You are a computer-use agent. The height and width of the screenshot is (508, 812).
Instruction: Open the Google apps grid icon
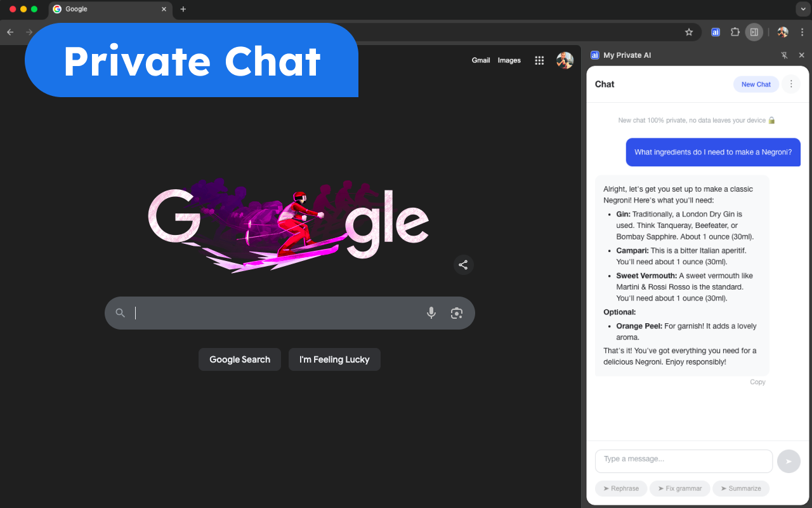[539, 60]
